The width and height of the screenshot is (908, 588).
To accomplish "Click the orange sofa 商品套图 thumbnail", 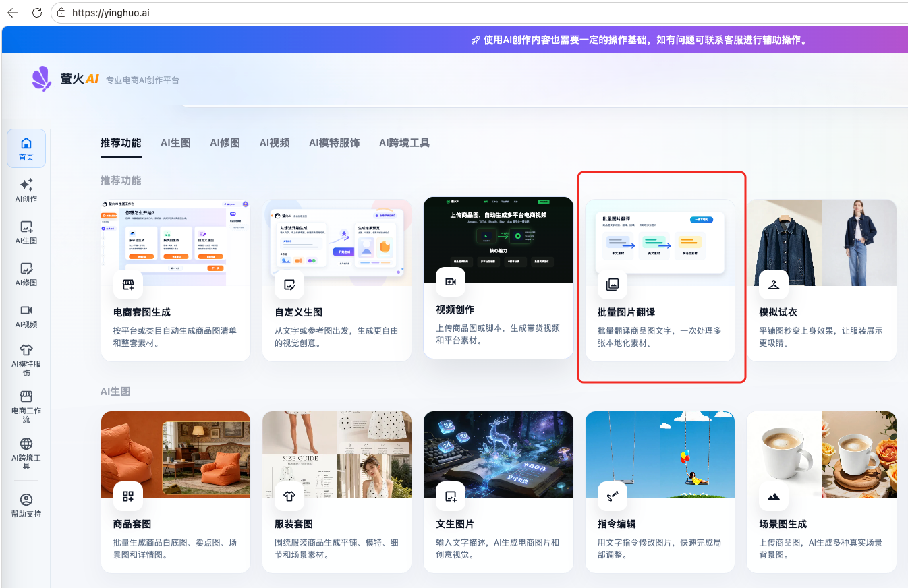I will pyautogui.click(x=175, y=454).
